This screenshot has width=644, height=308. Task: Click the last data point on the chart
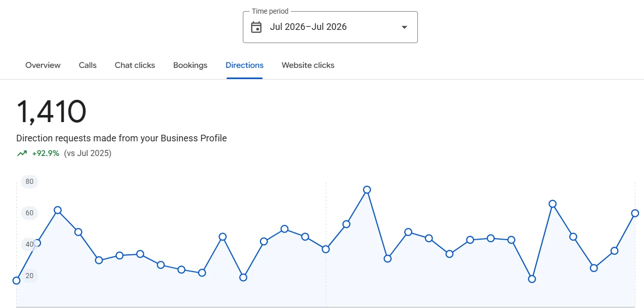click(635, 213)
